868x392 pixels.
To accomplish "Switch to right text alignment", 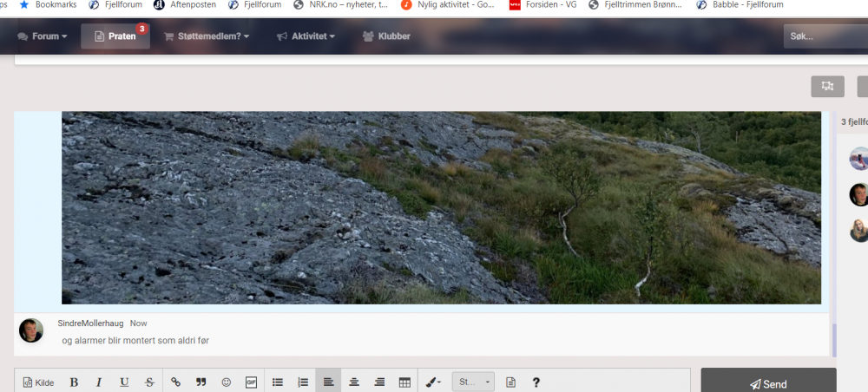I will 379,382.
